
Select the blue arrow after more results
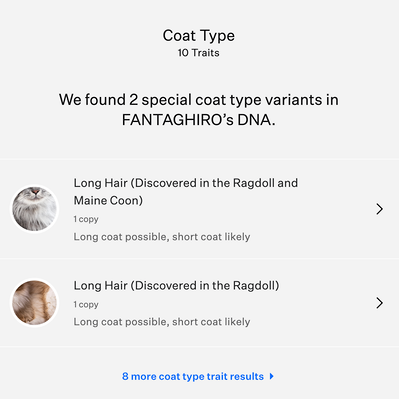click(x=272, y=376)
